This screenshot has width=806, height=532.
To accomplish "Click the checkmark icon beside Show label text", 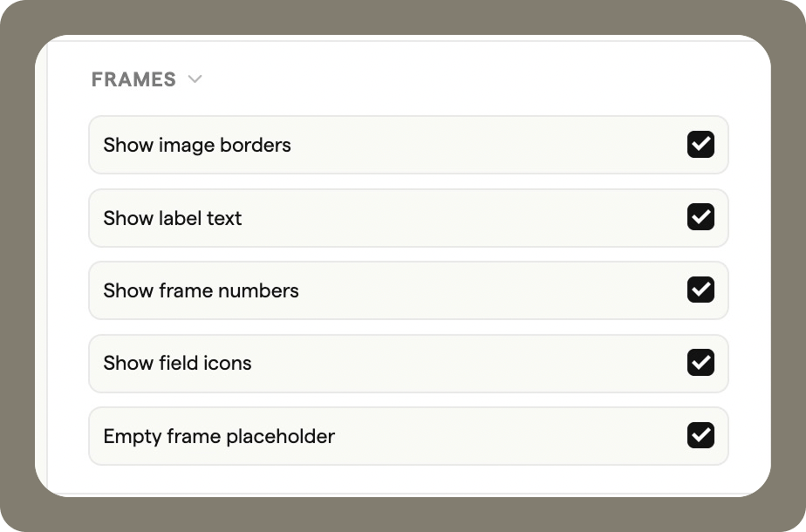I will pyautogui.click(x=701, y=218).
